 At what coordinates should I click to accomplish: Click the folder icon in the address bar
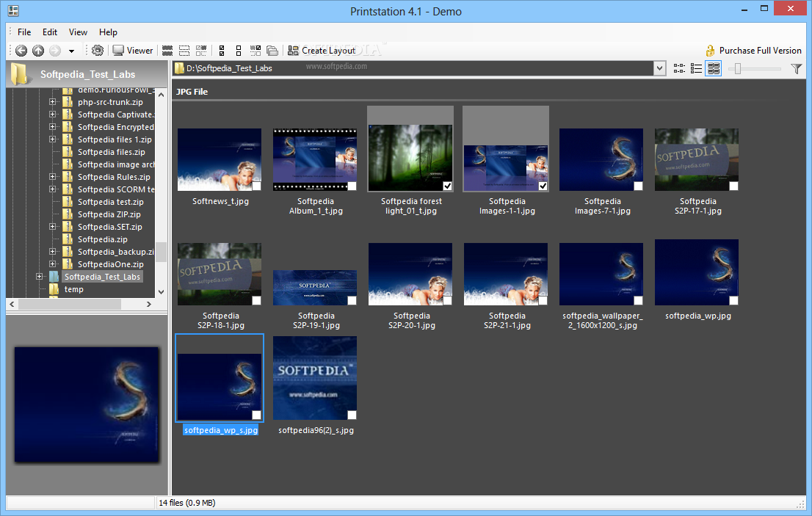click(179, 68)
